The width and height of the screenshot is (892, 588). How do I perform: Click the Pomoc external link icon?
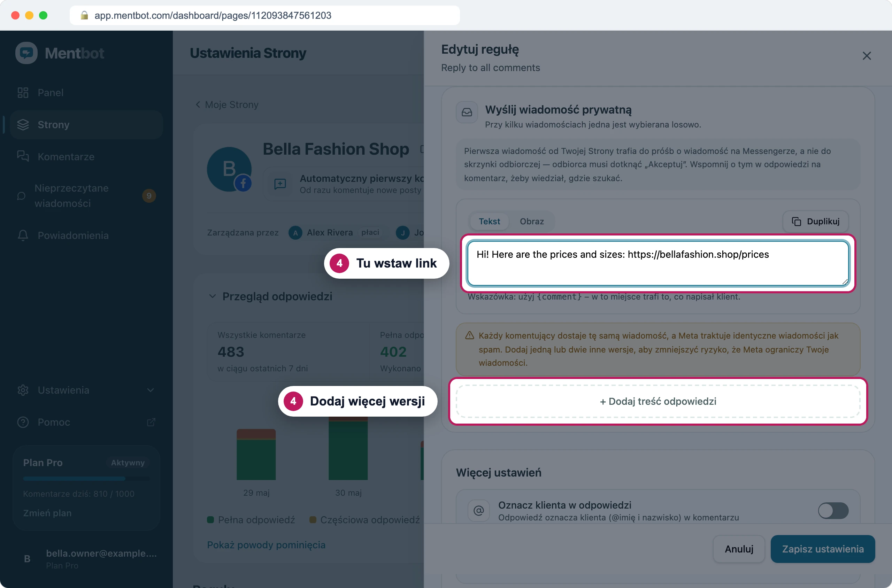pos(151,422)
